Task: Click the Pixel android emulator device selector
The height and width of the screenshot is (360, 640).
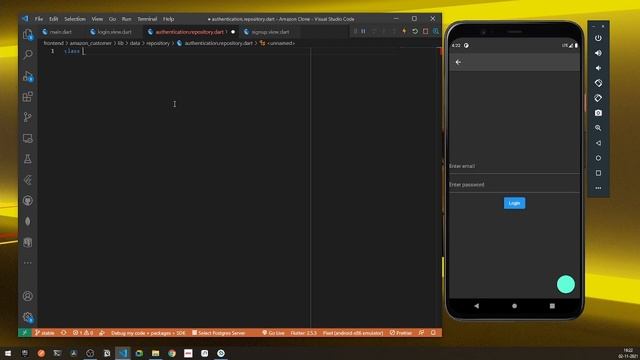Action: pos(353,333)
